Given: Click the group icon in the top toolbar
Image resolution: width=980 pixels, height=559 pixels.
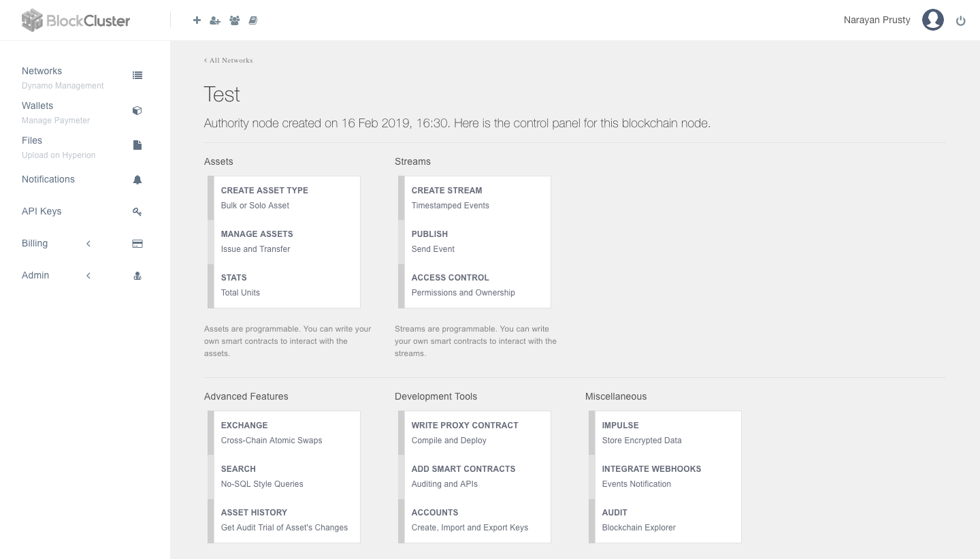Looking at the screenshot, I should 234,20.
